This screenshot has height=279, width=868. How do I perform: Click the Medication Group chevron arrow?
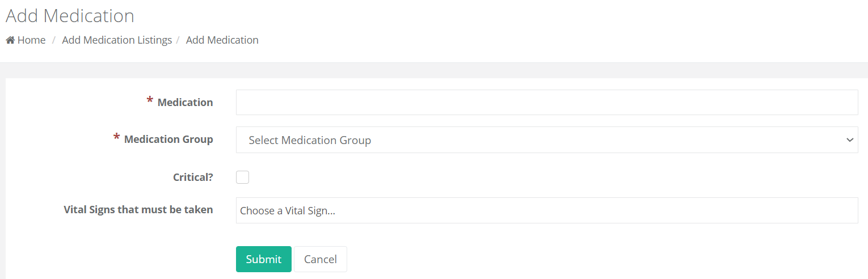click(849, 140)
